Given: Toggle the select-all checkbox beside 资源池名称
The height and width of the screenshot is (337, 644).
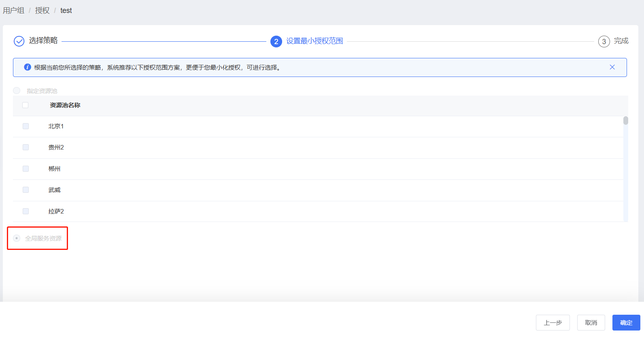Looking at the screenshot, I should 26,105.
